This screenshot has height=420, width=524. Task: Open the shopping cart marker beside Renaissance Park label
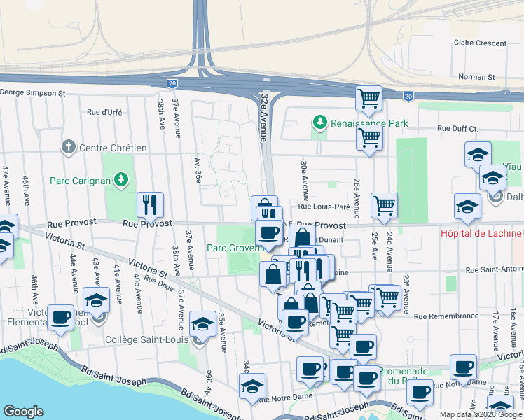point(369,139)
